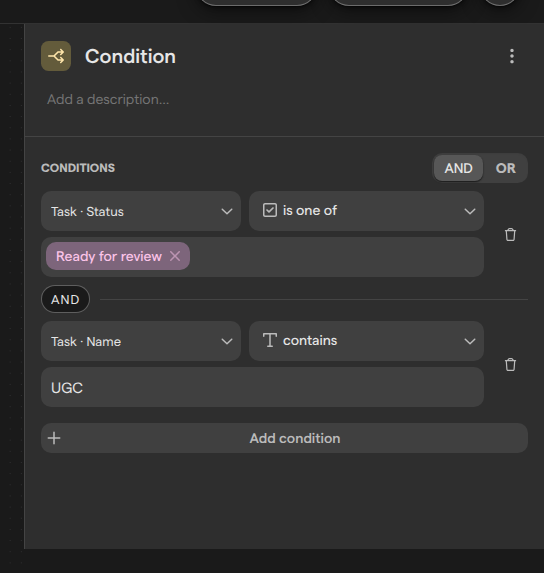Click the CONDITIONS section heading

[78, 168]
